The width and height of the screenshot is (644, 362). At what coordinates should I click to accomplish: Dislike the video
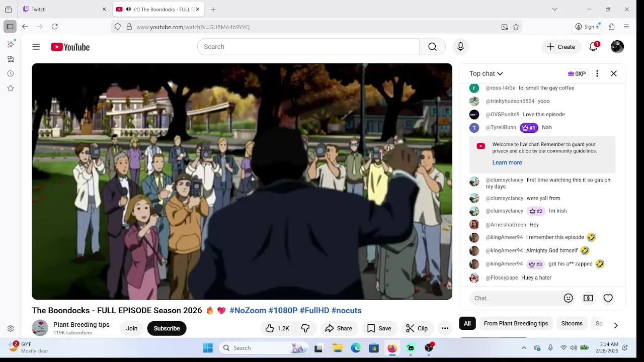coord(305,328)
